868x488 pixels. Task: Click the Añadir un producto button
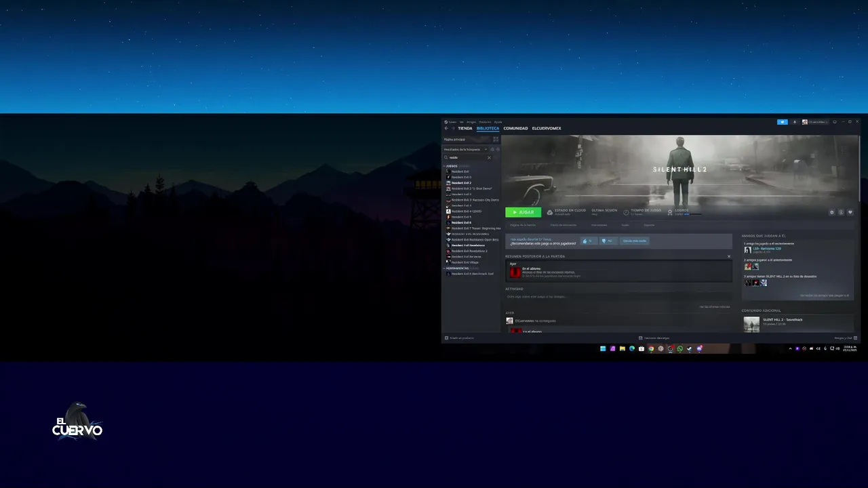tap(459, 338)
